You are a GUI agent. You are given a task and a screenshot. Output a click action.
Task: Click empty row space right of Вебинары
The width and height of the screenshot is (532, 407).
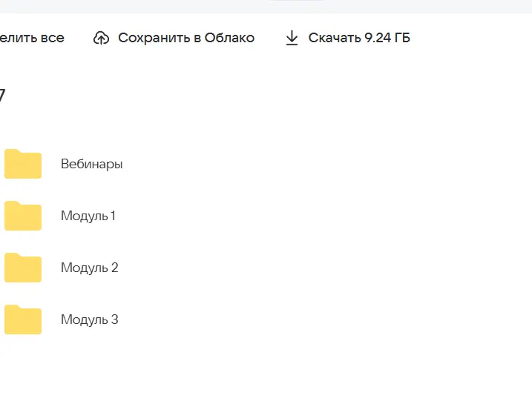click(326, 164)
